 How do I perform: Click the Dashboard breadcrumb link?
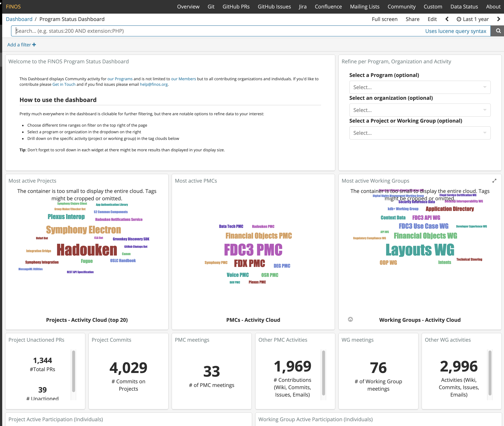[x=19, y=19]
